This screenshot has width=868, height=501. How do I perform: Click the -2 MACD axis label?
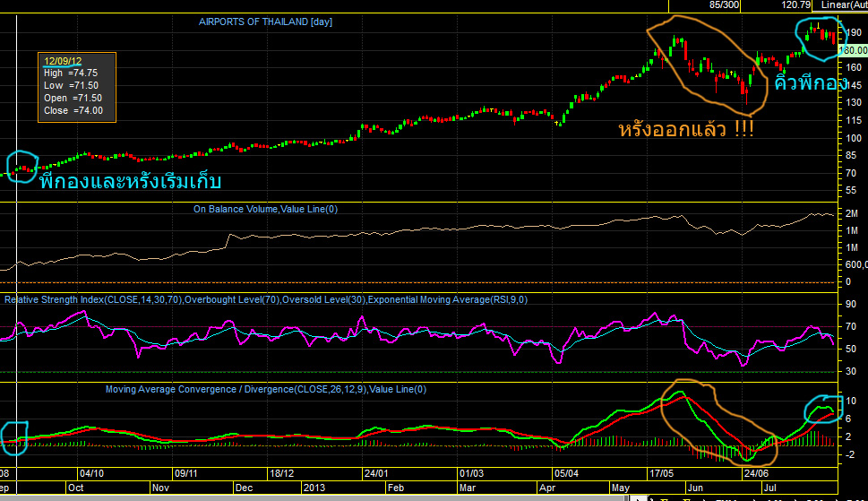click(x=851, y=454)
